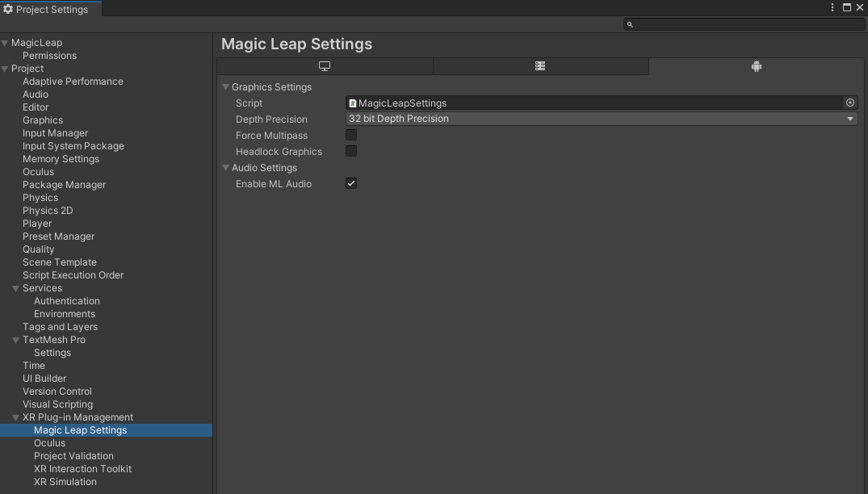The image size is (868, 494).
Task: Select the Permissions item under MagicLeap
Action: (49, 56)
